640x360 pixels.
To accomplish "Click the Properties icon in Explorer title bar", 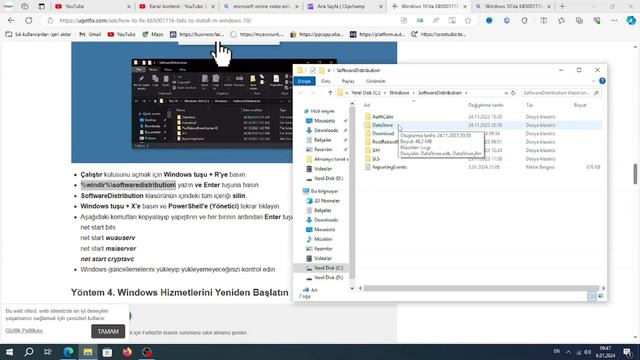I will point(313,70).
